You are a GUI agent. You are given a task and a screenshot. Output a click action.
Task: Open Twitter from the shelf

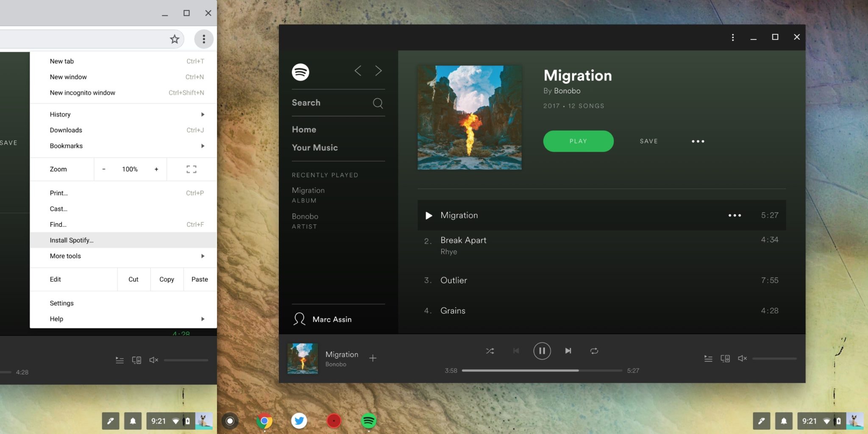(x=299, y=421)
